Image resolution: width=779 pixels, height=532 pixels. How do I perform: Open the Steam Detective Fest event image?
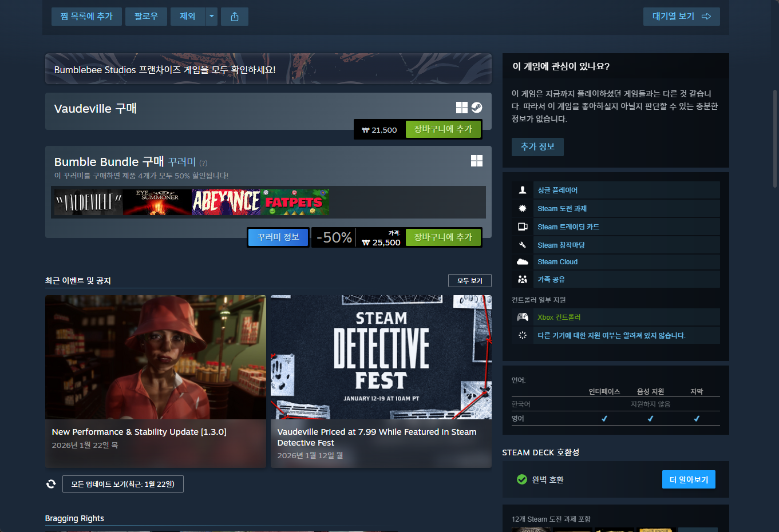381,357
